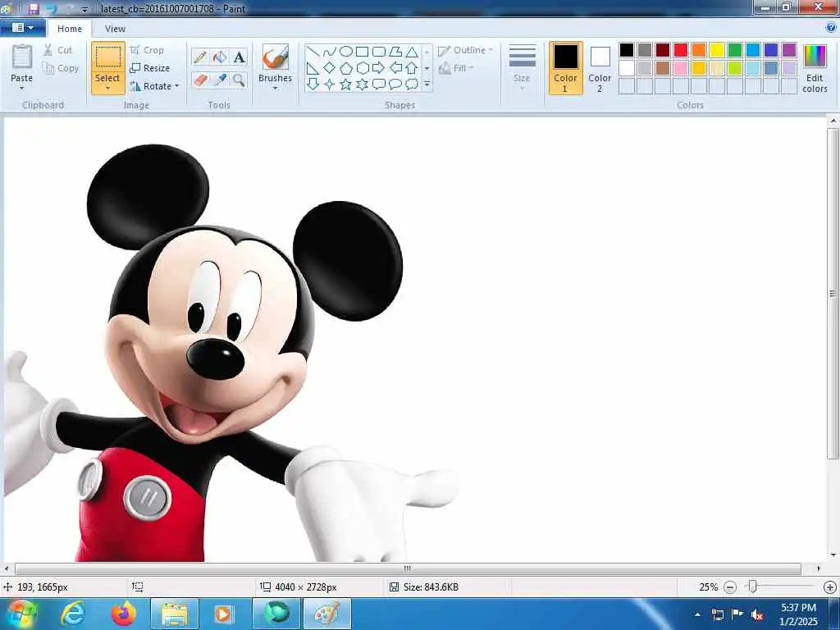Choose the Oval shape
The width and height of the screenshot is (840, 630).
point(346,52)
